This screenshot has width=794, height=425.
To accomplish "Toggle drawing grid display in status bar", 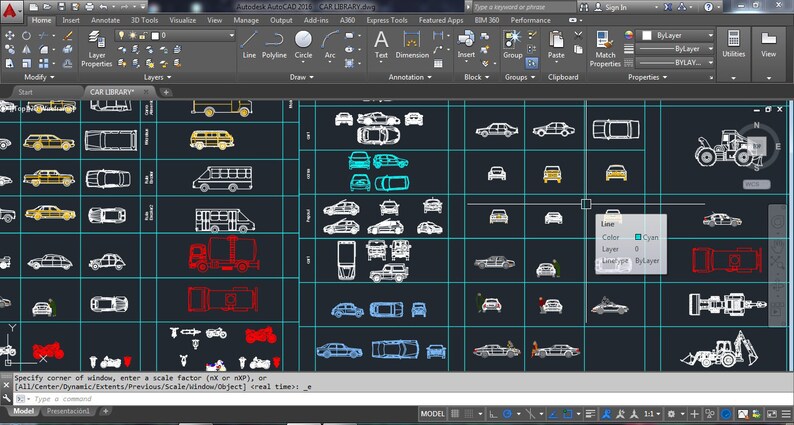I will pos(455,414).
